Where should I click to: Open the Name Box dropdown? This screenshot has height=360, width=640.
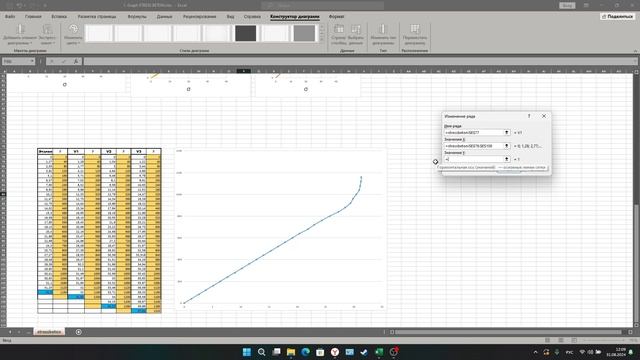point(32,61)
